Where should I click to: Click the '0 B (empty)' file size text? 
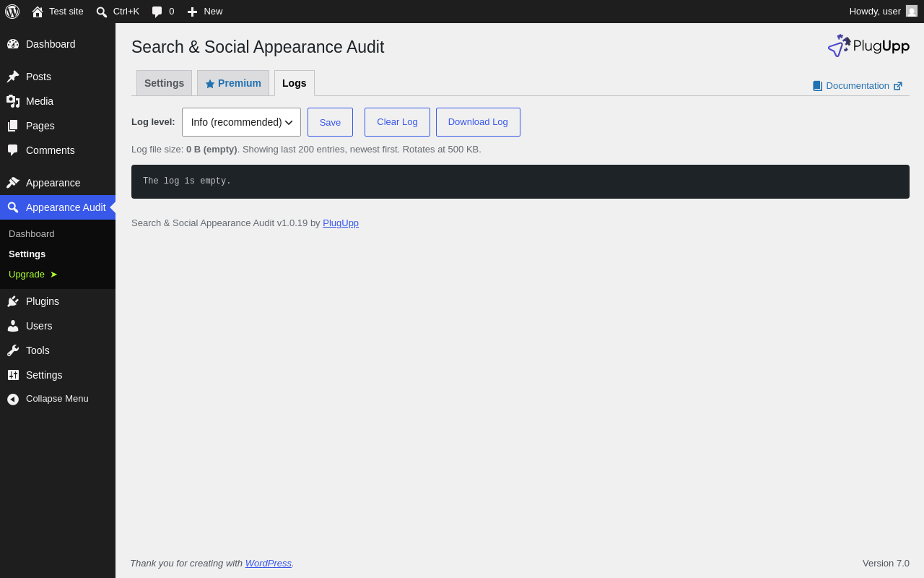[x=212, y=150]
